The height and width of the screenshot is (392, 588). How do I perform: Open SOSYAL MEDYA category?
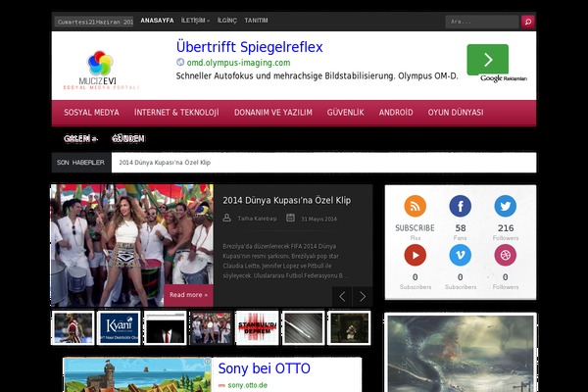coord(91,112)
